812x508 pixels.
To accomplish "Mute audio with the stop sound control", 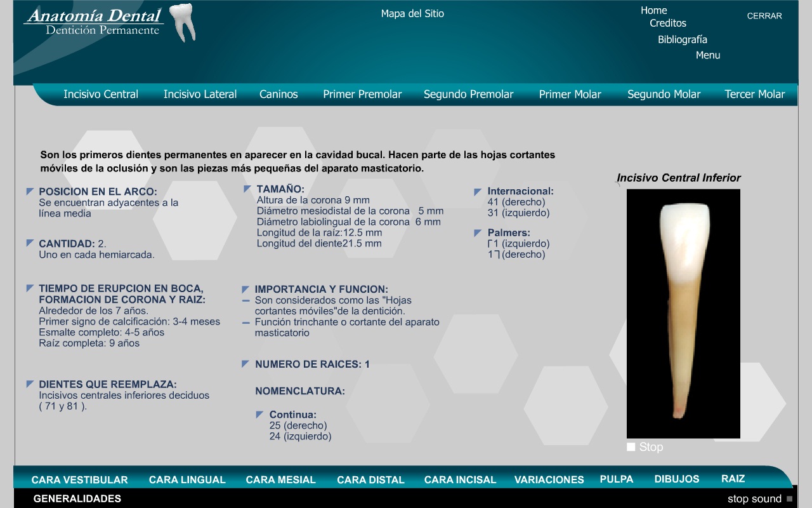I will [x=755, y=498].
